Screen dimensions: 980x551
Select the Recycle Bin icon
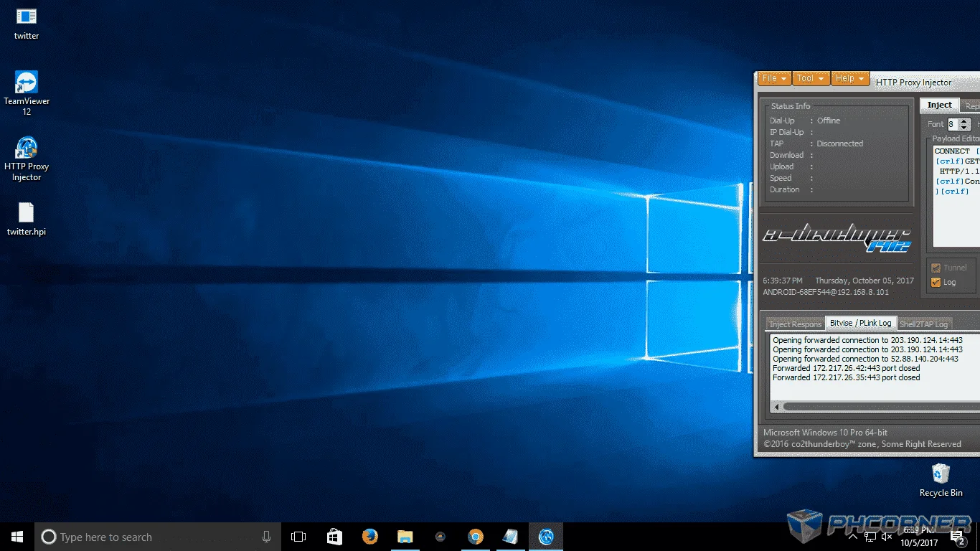(941, 480)
